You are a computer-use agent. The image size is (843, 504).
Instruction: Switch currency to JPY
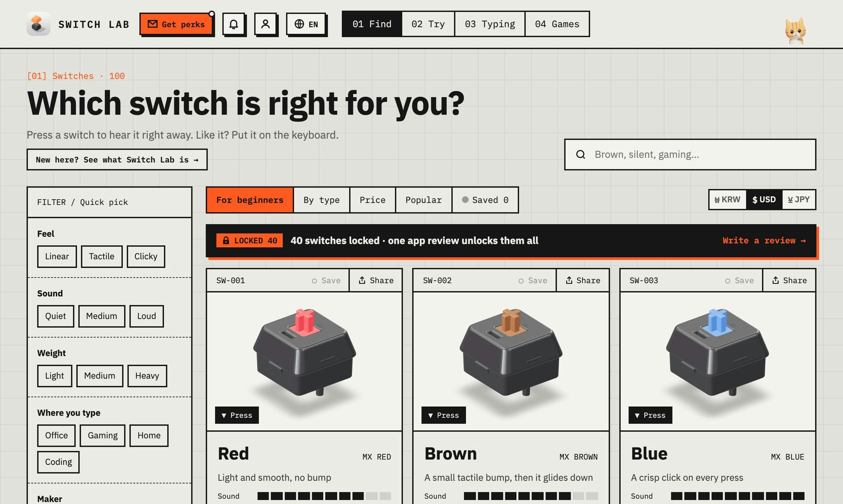click(x=799, y=199)
